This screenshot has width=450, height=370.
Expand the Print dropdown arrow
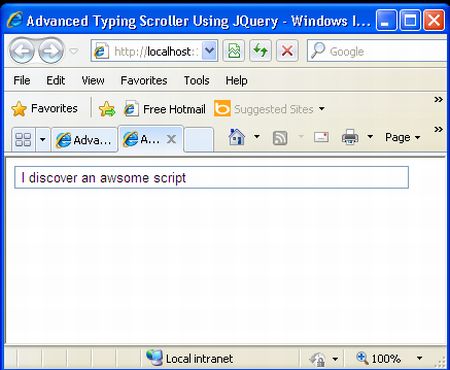[x=370, y=136]
